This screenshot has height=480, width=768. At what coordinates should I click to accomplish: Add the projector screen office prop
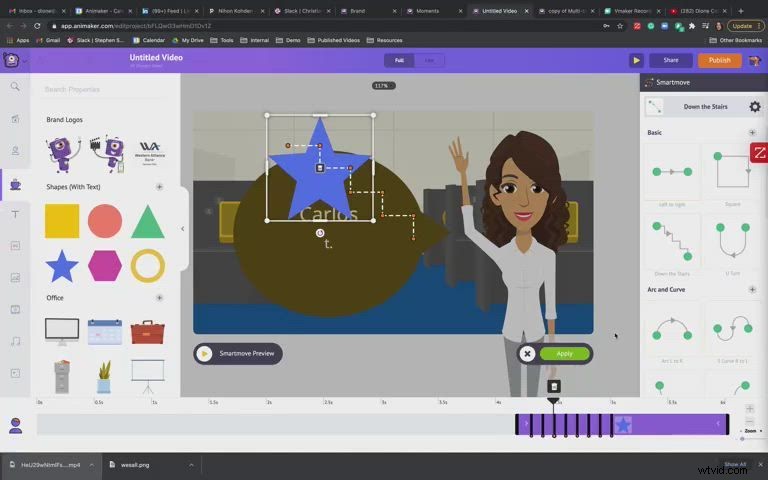[147, 376]
